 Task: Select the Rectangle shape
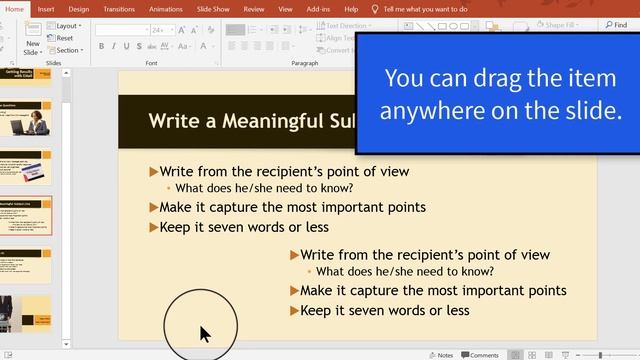click(x=442, y=26)
